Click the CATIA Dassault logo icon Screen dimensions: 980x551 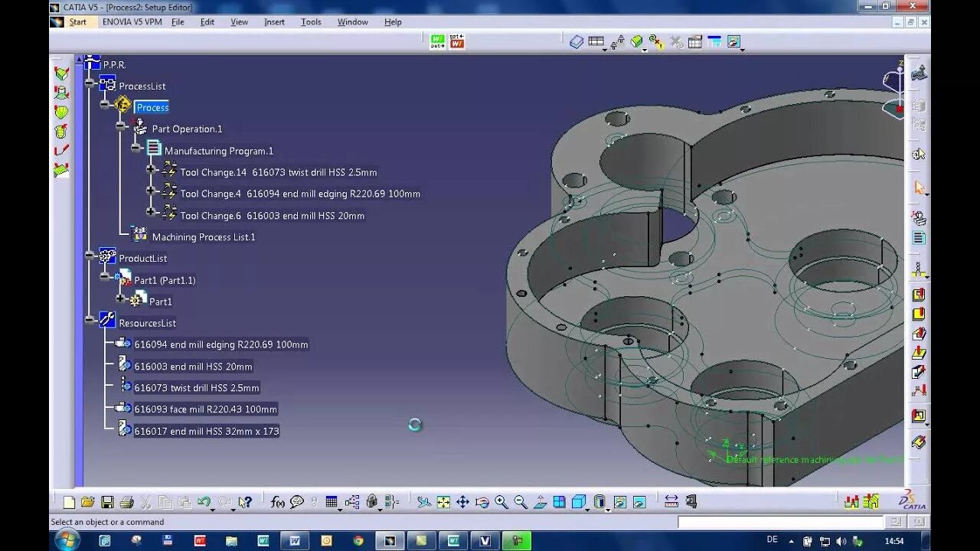tap(913, 500)
